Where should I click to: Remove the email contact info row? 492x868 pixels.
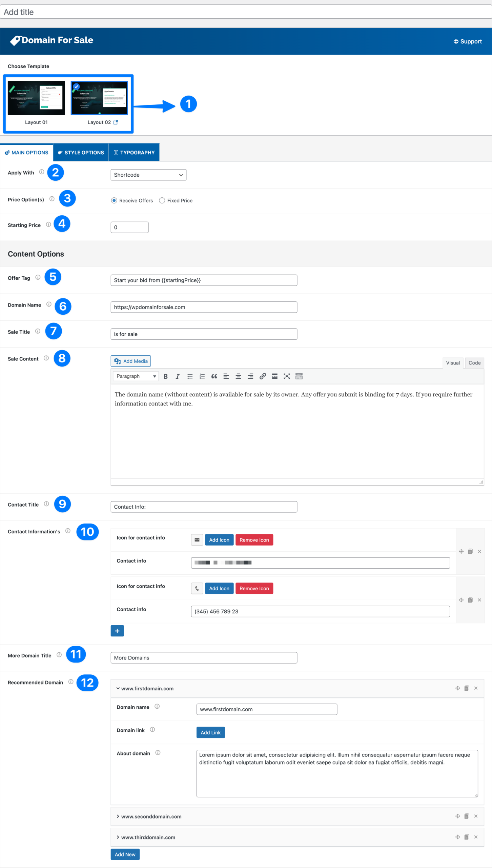(479, 552)
